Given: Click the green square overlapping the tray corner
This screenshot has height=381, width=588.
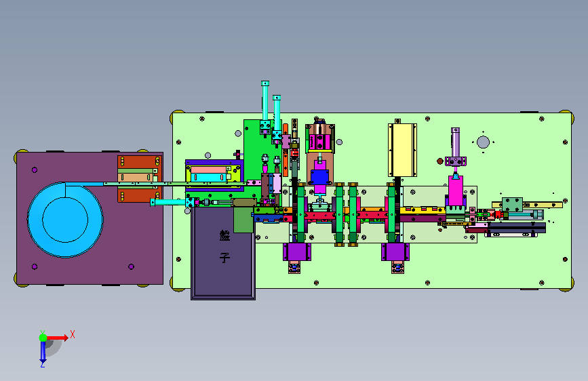Looking at the screenshot, I should click(x=243, y=220).
